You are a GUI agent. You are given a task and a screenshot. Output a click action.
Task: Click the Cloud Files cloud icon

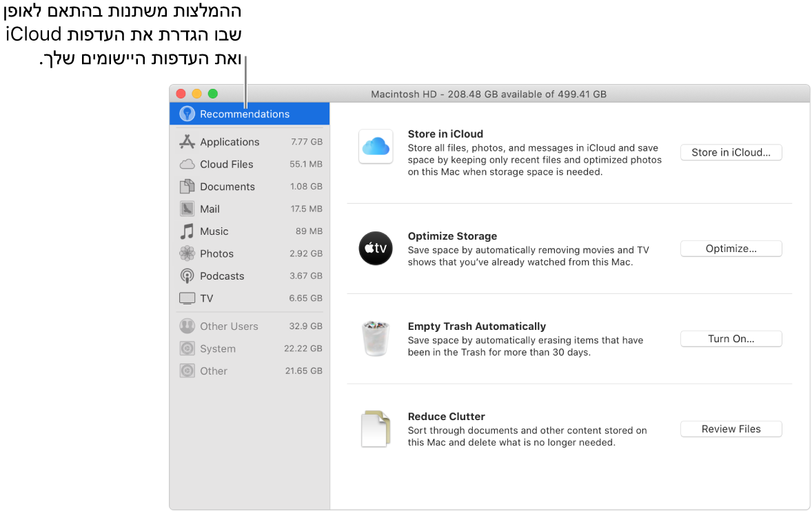click(187, 165)
